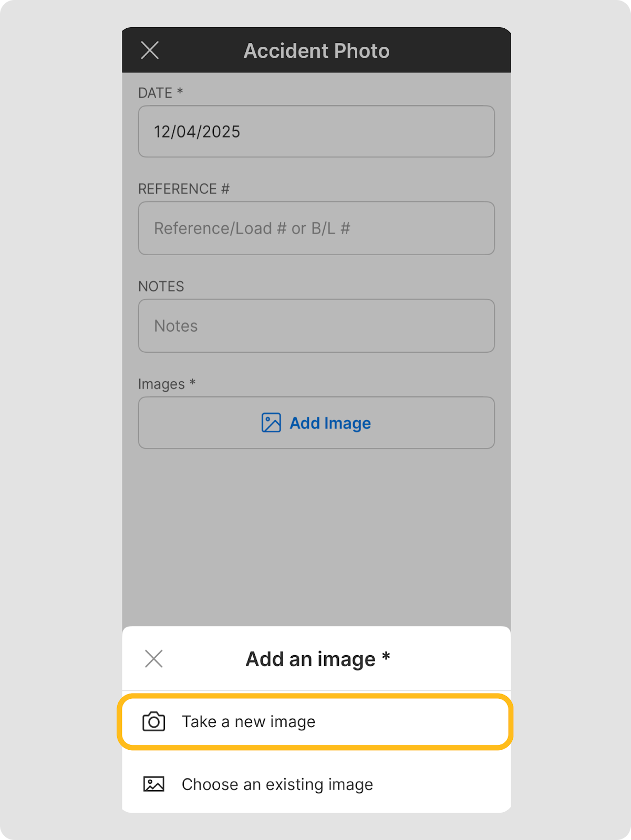Screen dimensions: 631x840
Task: Click the gallery icon for existing image
Action: pos(153,784)
